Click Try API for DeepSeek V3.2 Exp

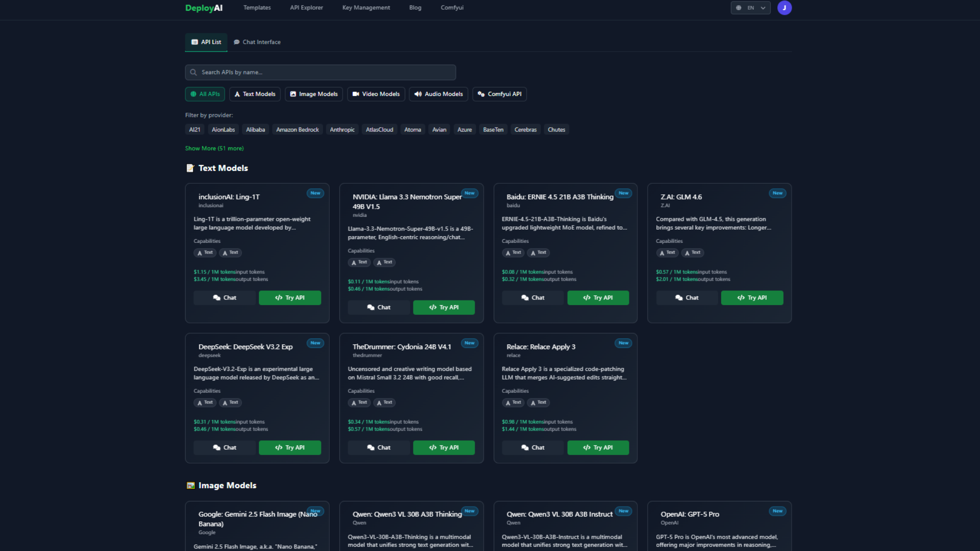tap(289, 448)
